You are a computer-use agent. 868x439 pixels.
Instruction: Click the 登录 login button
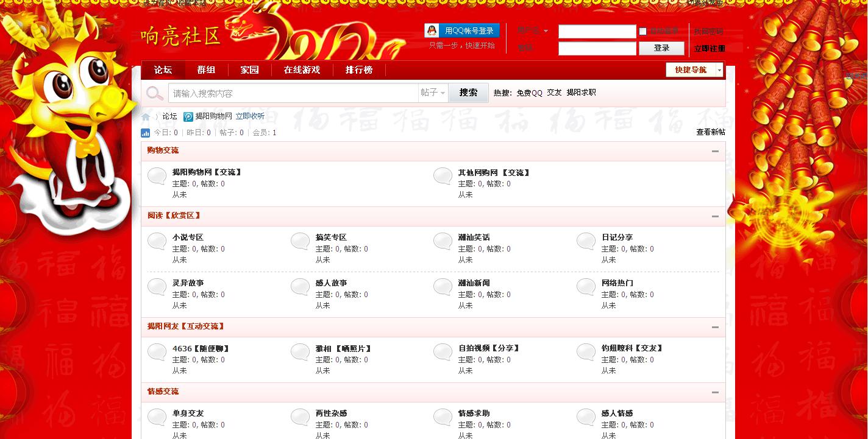pos(661,47)
